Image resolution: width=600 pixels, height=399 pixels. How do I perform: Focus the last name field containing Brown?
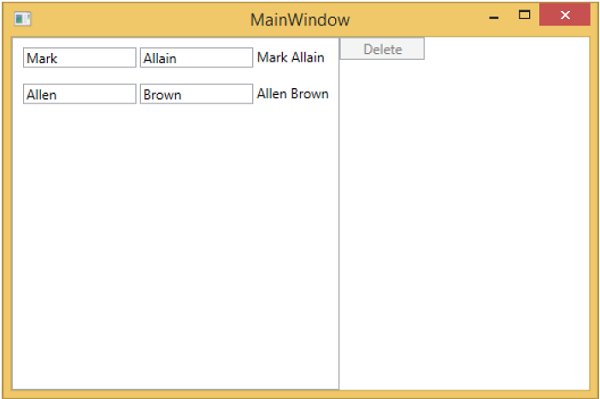coord(196,94)
